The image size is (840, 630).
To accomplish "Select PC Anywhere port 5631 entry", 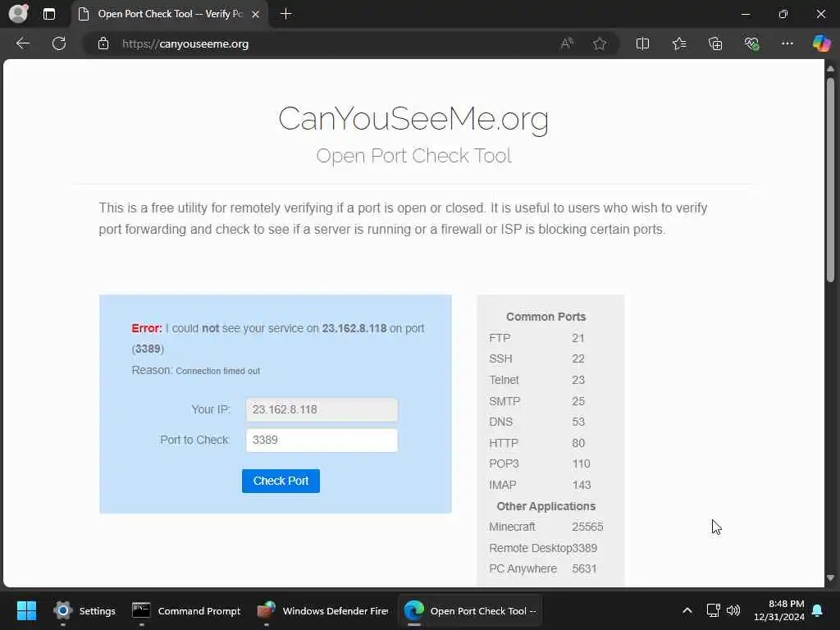I will click(543, 569).
